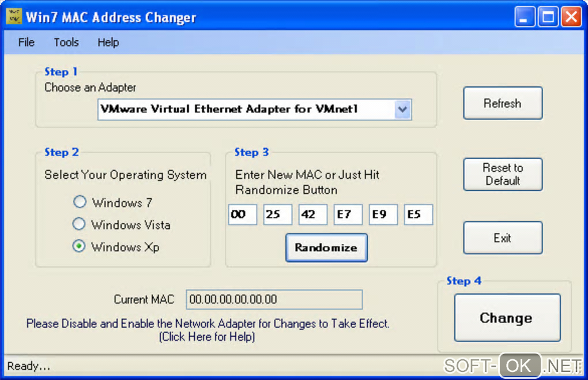
Task: Click the VMware Virtual Ethernet Adapter text
Action: pos(229,109)
